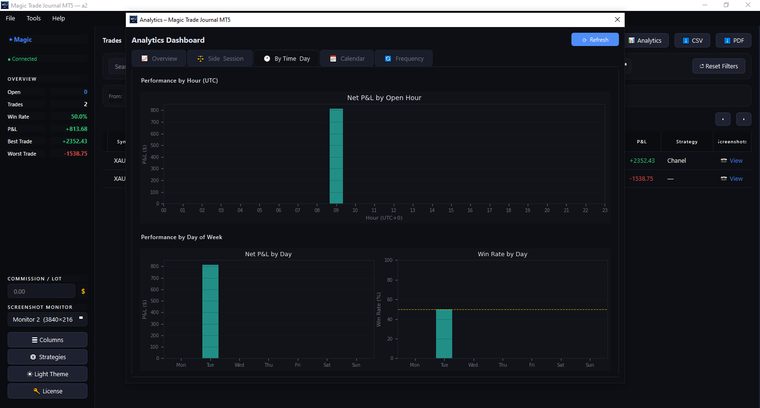This screenshot has height=408, width=760.
Task: Click the blue icon on PDF button
Action: pyautogui.click(x=727, y=41)
